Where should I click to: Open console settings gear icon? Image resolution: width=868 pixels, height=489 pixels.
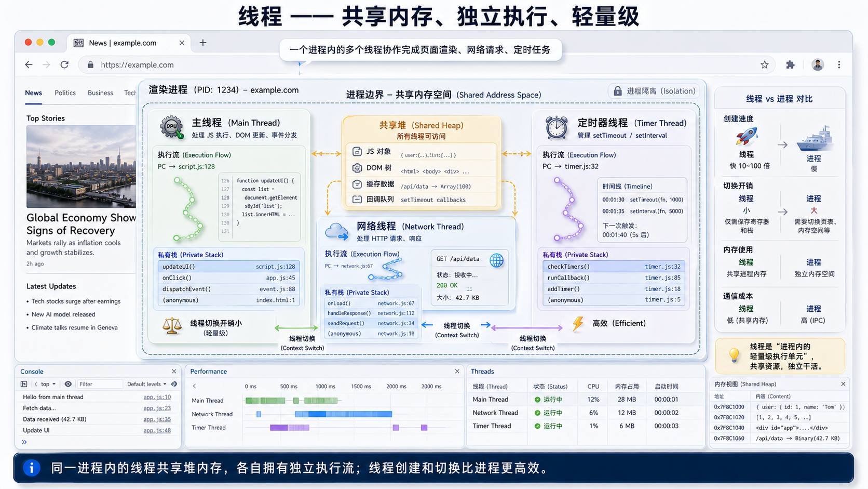174,384
